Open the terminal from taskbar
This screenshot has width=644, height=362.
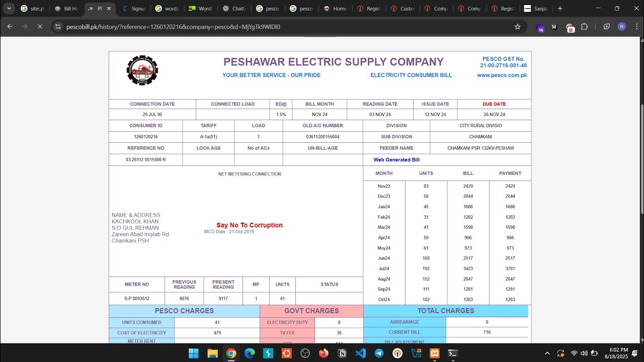tap(453, 353)
